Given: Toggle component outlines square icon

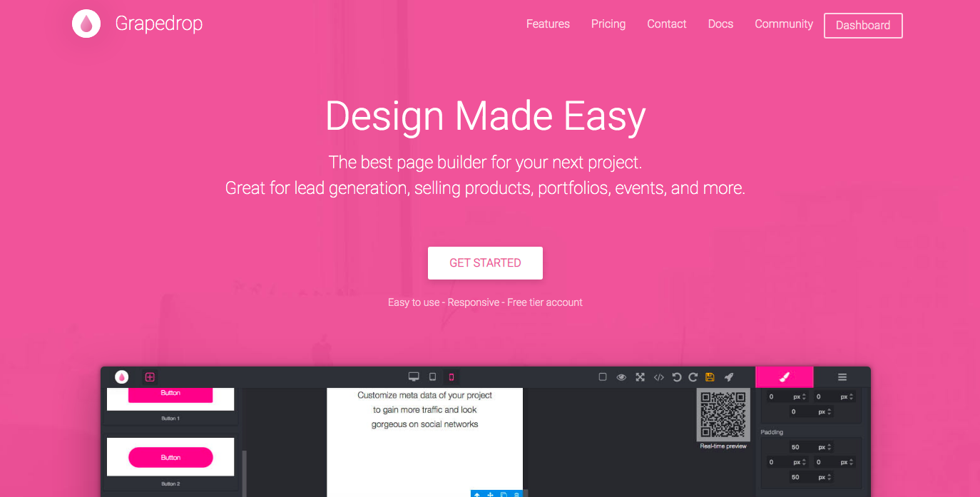Looking at the screenshot, I should coord(603,377).
